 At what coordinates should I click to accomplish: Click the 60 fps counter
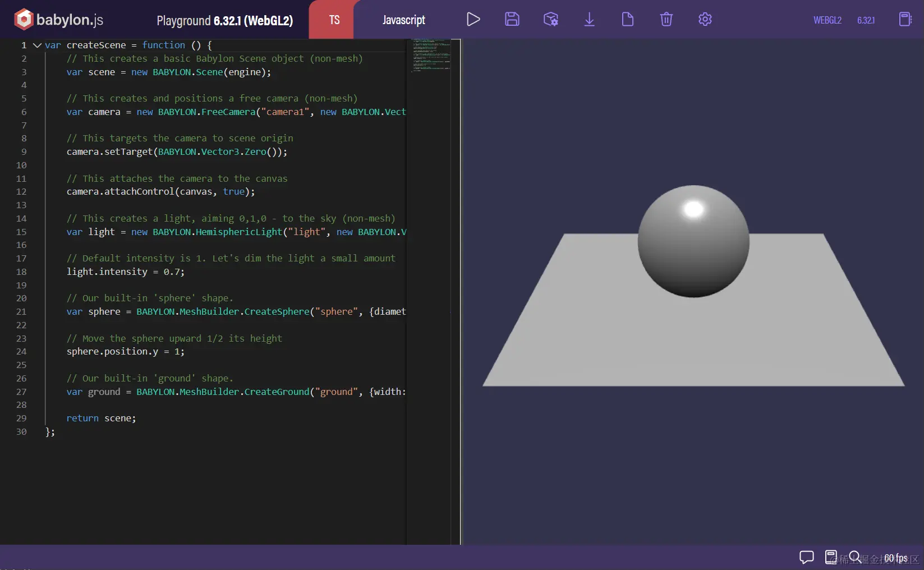(x=896, y=558)
